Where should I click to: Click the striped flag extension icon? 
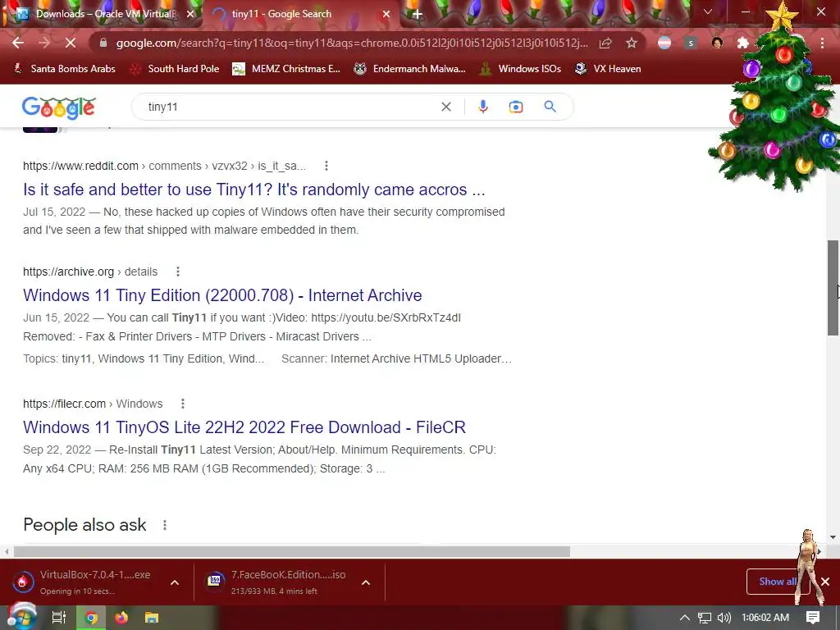(x=664, y=43)
